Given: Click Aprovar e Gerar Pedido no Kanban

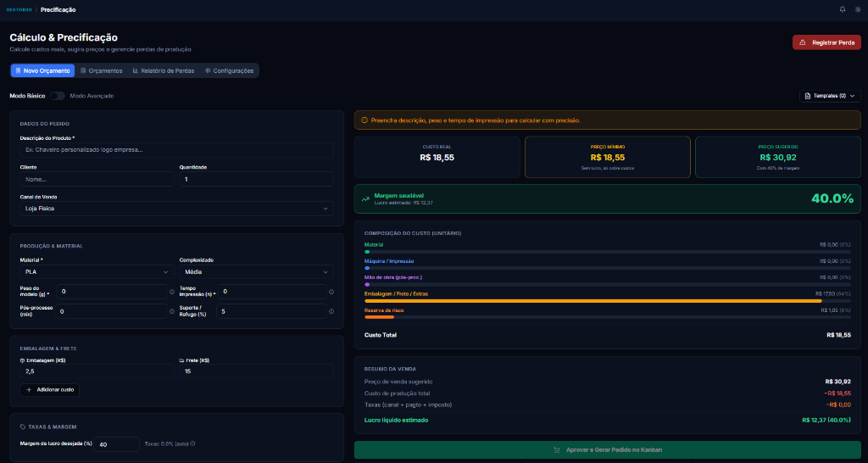Looking at the screenshot, I should [607, 449].
